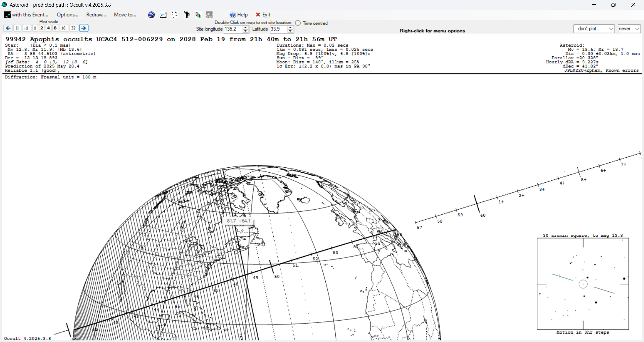This screenshot has height=342, width=644.
Task: Click the greyed-out image toolbar icon
Action: [209, 15]
